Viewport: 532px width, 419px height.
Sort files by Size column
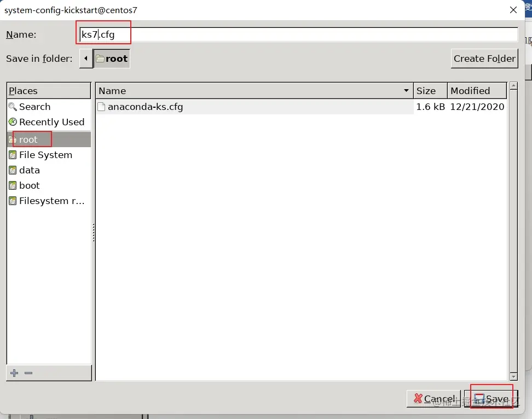click(x=431, y=91)
